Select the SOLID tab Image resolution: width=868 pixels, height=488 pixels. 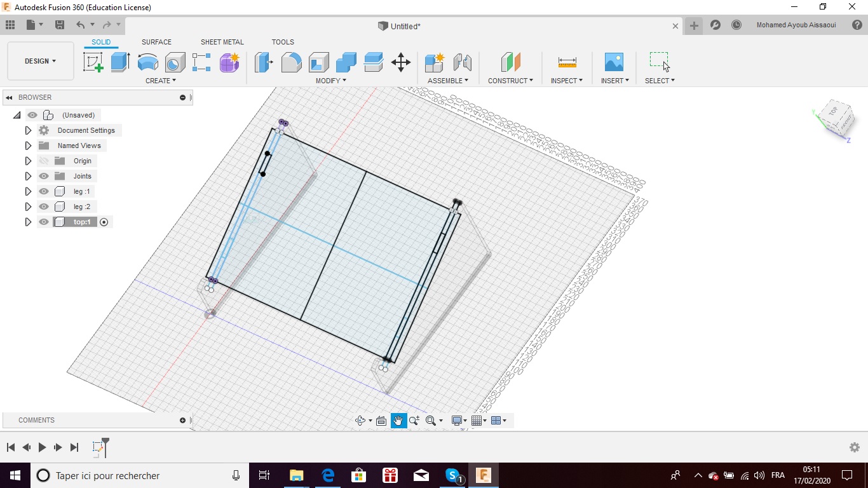point(101,42)
